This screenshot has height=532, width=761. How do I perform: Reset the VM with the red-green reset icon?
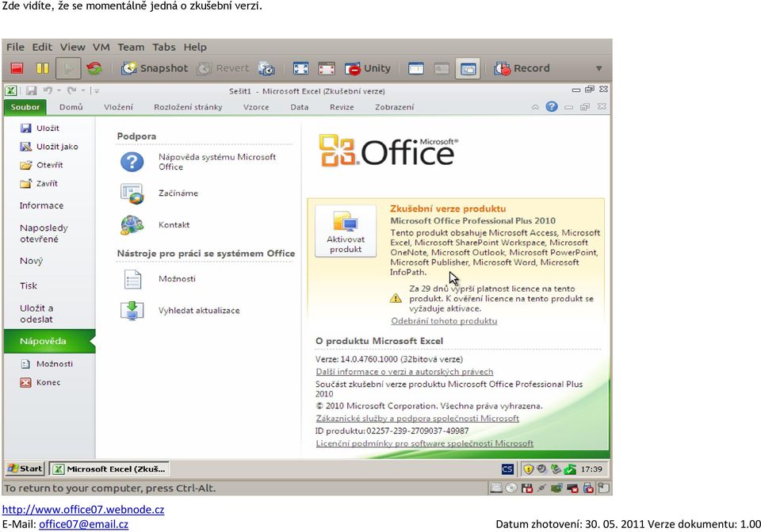click(x=94, y=68)
